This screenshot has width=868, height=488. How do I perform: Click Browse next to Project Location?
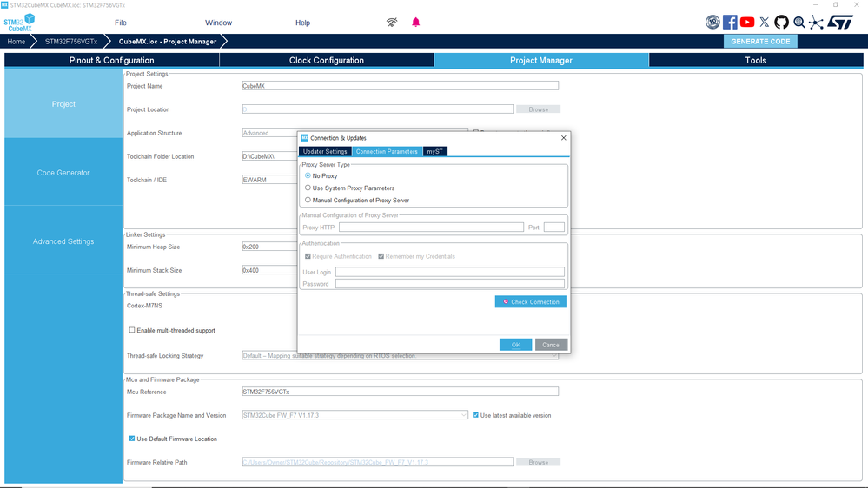pyautogui.click(x=538, y=109)
